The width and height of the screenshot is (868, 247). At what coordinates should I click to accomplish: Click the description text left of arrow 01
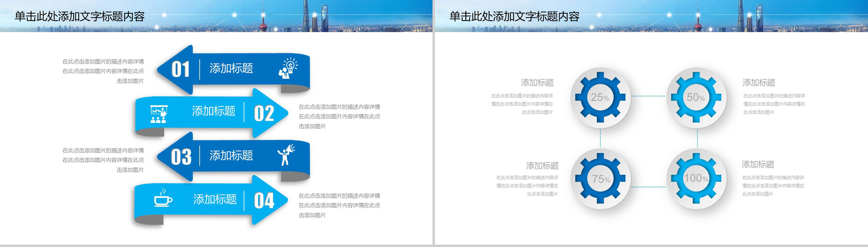click(x=103, y=71)
